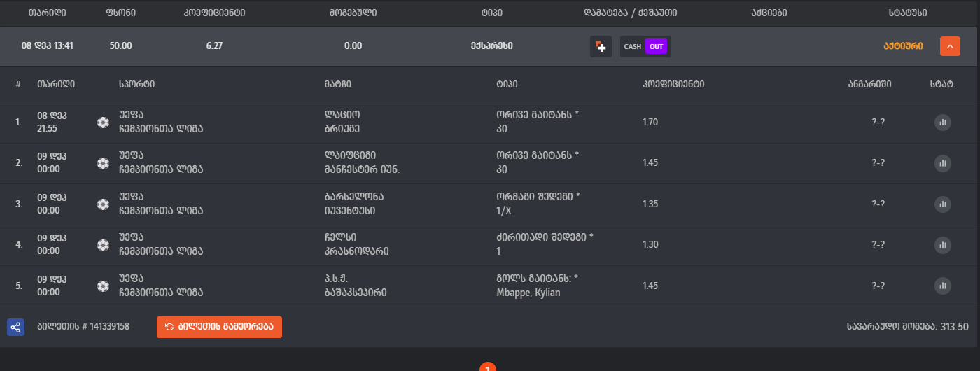Click the blue share ticket icon

click(15, 327)
